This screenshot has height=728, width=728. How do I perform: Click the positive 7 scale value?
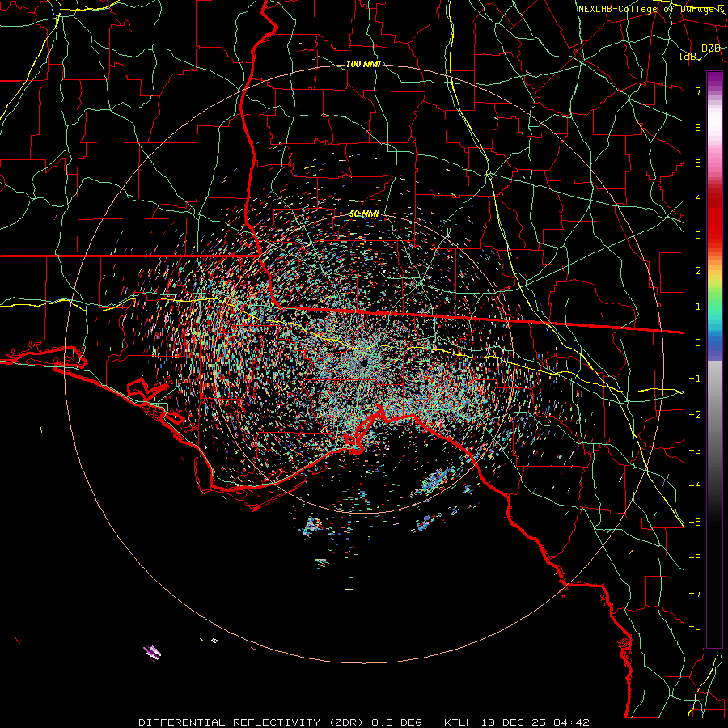tap(698, 91)
